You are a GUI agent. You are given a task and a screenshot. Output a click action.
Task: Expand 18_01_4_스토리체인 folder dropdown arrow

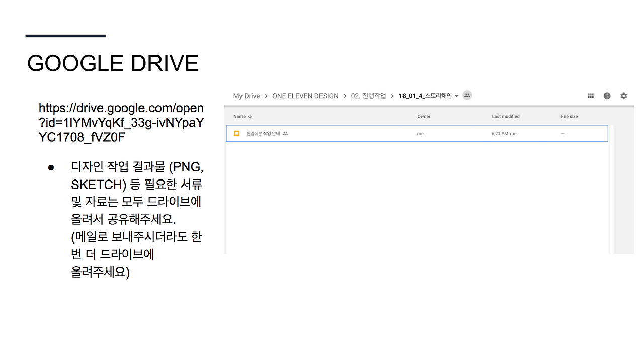click(x=457, y=96)
